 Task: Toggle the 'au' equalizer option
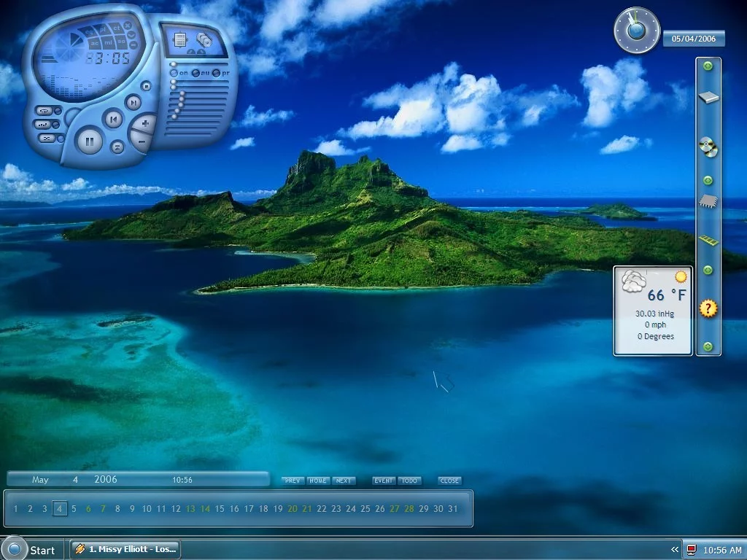pos(196,73)
